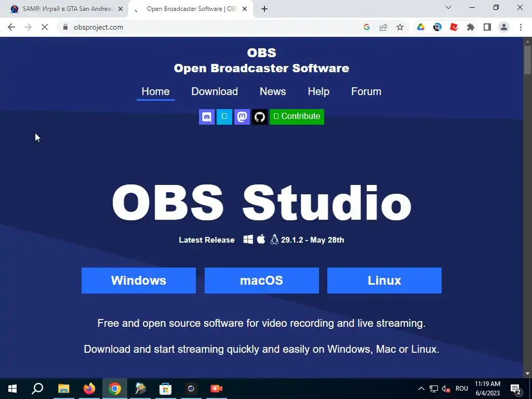This screenshot has height=399, width=532.
Task: Download OBS for macOS
Action: coord(262,281)
